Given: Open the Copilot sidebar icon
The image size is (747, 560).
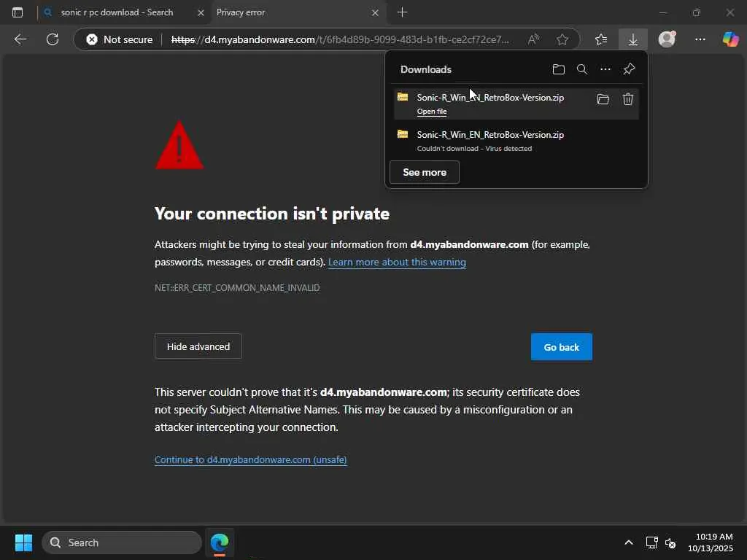Looking at the screenshot, I should tap(730, 39).
